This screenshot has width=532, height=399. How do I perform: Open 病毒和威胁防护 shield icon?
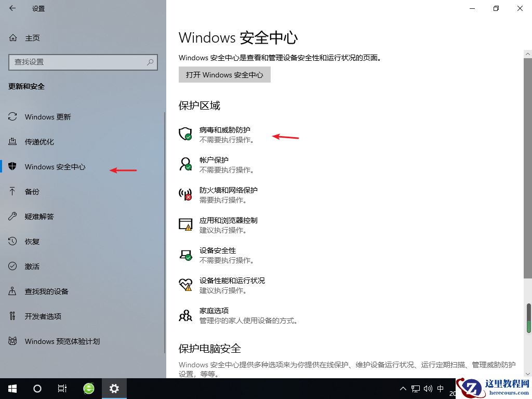[x=185, y=134]
